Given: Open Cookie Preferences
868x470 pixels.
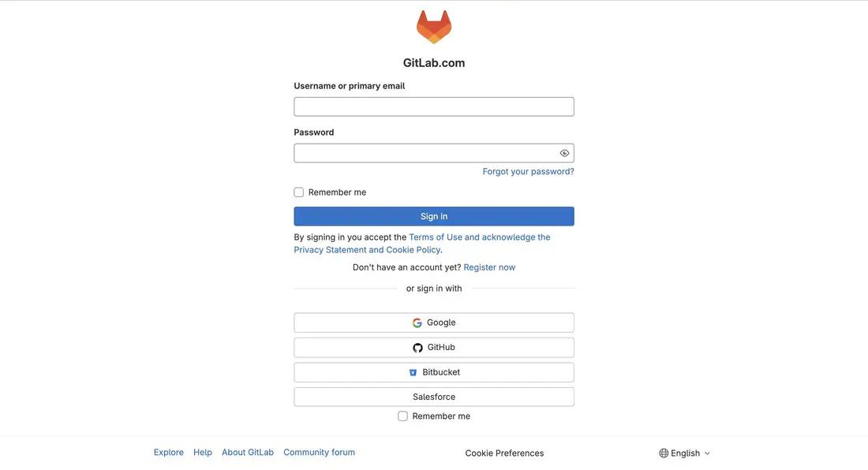Looking at the screenshot, I should click(504, 453).
